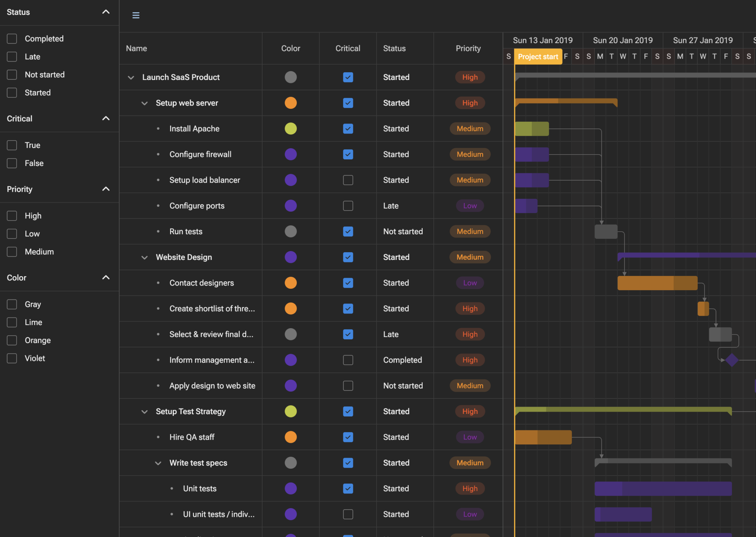Select the Unit tests violet Gantt bar
This screenshot has width=756, height=537.
click(x=663, y=489)
